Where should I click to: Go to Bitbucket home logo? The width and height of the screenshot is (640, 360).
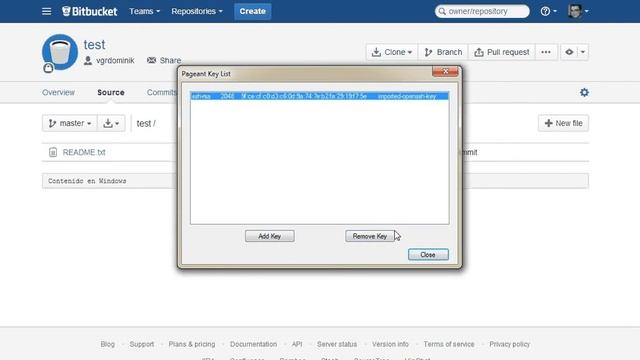click(x=89, y=11)
